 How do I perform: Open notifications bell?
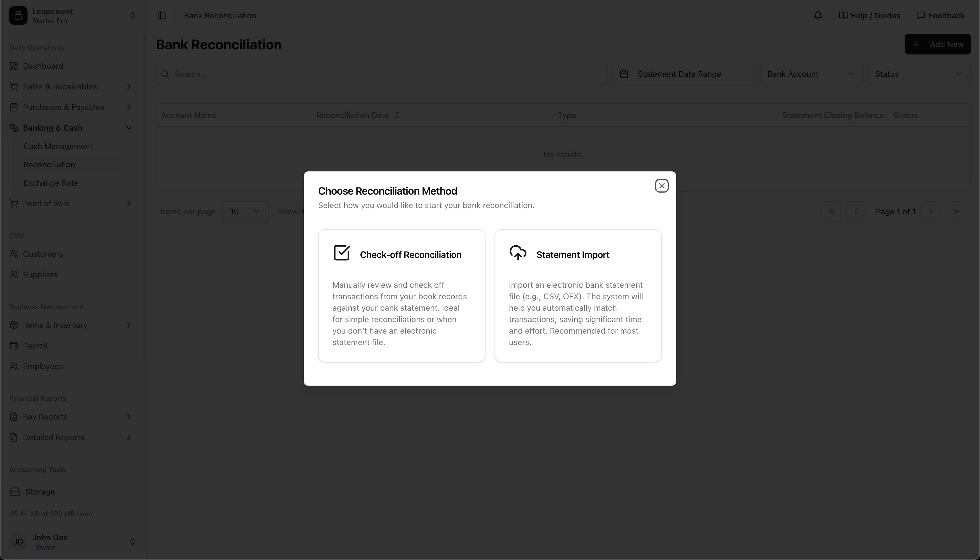coord(818,15)
